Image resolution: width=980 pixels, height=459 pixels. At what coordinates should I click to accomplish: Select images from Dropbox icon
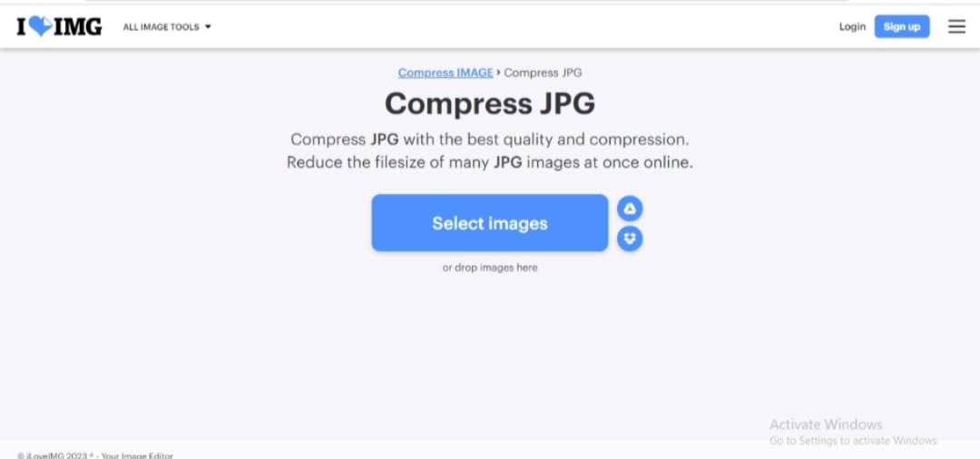tap(630, 239)
